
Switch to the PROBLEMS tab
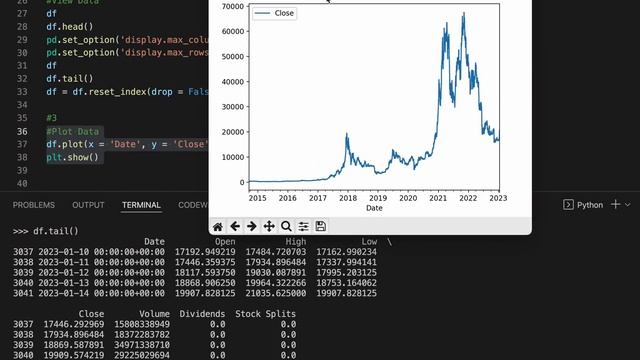(33, 205)
